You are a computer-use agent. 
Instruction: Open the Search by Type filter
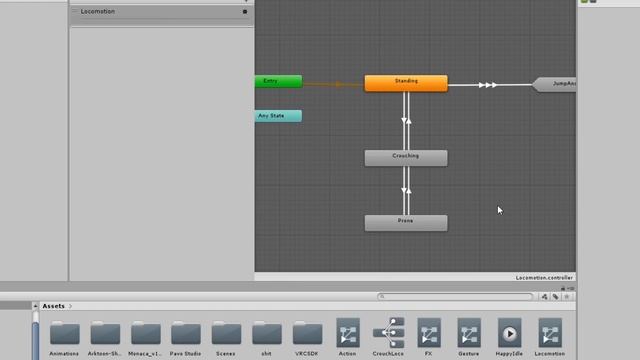pos(544,297)
